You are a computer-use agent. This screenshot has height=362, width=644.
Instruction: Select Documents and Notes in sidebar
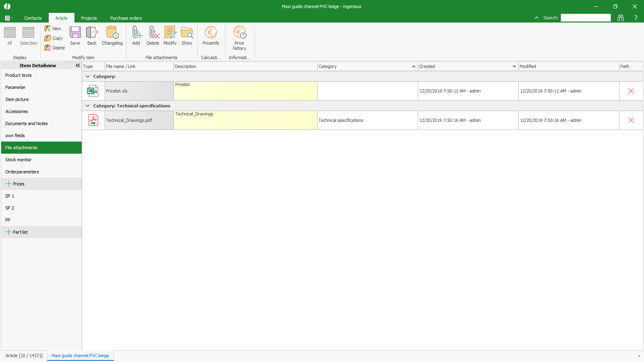pos(27,123)
